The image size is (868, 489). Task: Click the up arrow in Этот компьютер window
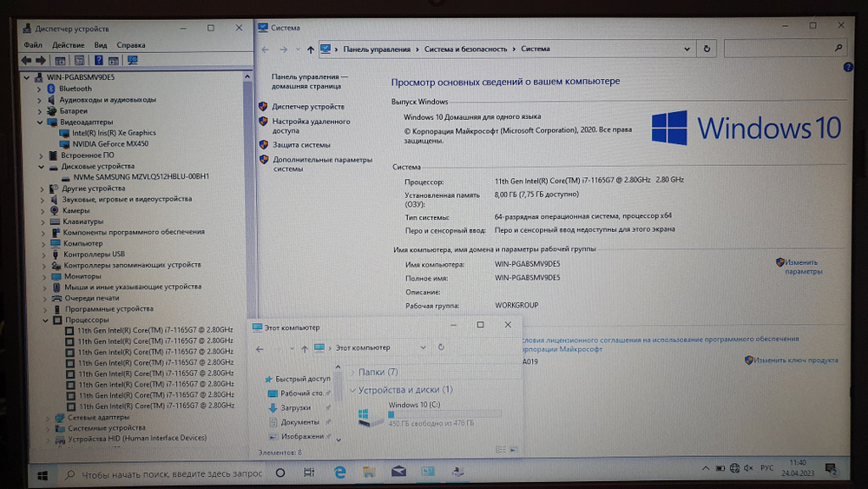coord(304,349)
